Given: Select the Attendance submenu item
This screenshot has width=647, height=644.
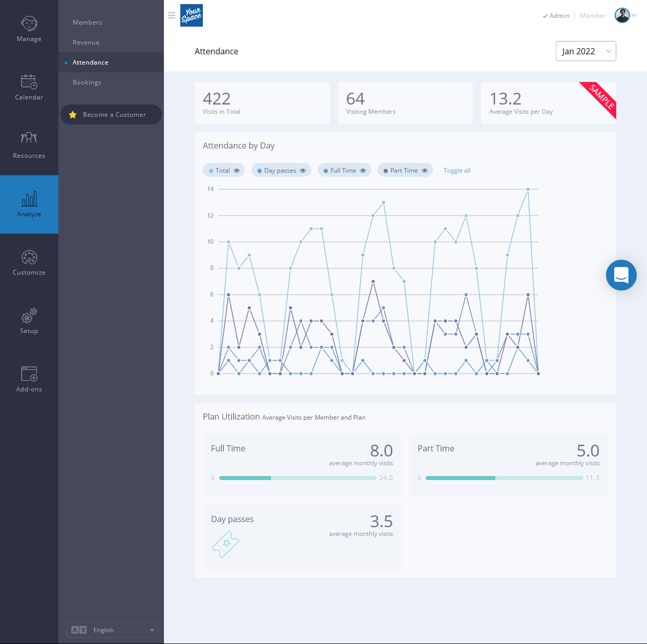Looking at the screenshot, I should [x=111, y=63].
